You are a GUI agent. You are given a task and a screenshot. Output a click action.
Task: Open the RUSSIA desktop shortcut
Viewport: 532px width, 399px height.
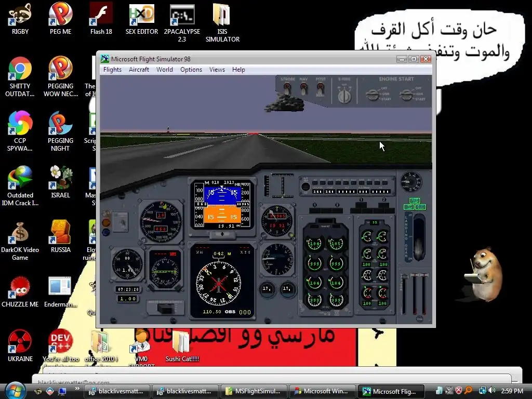tap(60, 236)
